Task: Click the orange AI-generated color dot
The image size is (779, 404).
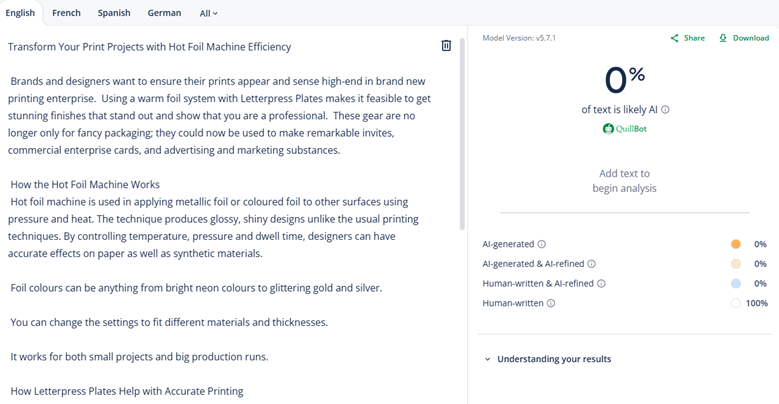Action: pos(736,244)
